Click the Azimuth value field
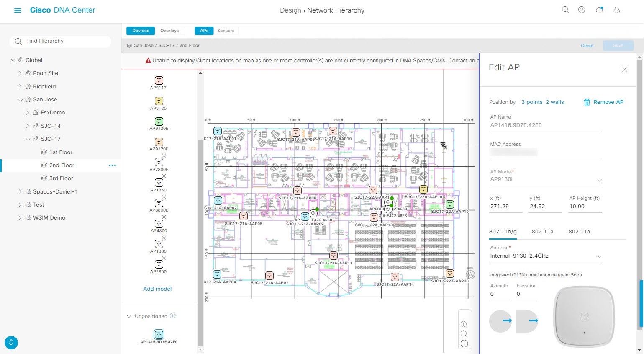Viewport: 644px width, 354px height. tap(500, 295)
